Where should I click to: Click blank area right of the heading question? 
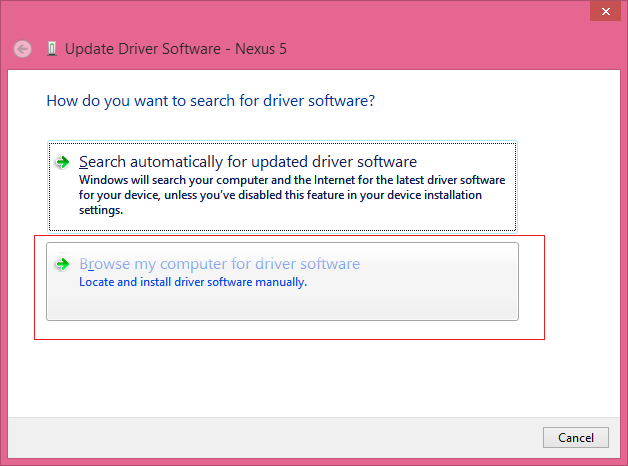500,101
